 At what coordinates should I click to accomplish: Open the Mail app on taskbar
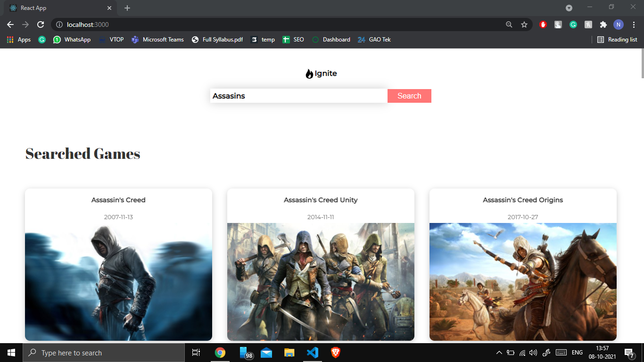(x=266, y=353)
